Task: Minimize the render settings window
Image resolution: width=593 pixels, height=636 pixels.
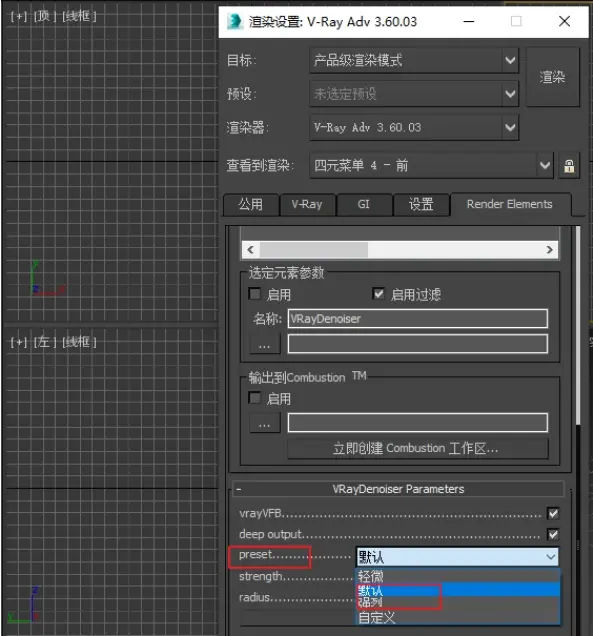Action: (469, 21)
